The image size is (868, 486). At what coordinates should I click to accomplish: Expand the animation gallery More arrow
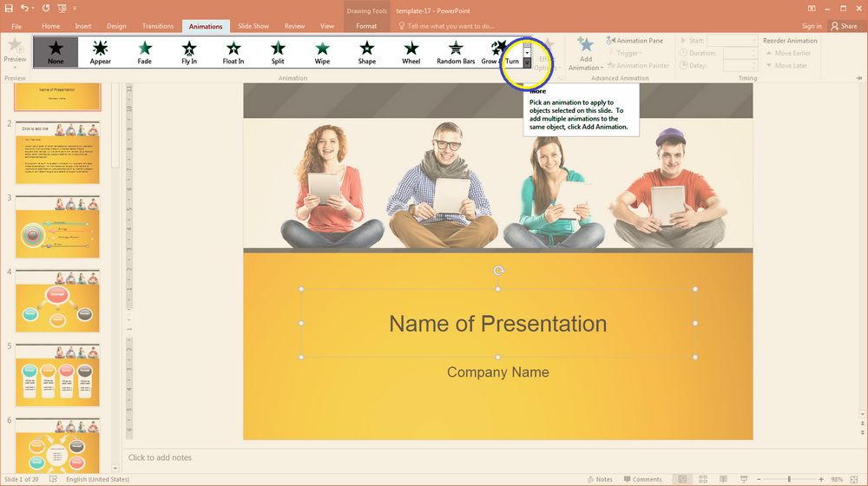[527, 63]
